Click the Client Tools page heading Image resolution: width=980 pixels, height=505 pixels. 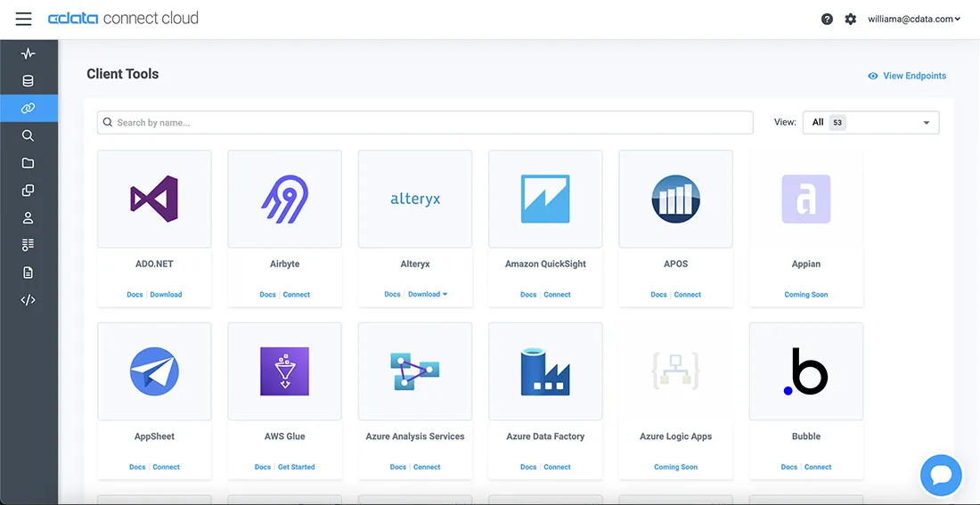click(123, 74)
